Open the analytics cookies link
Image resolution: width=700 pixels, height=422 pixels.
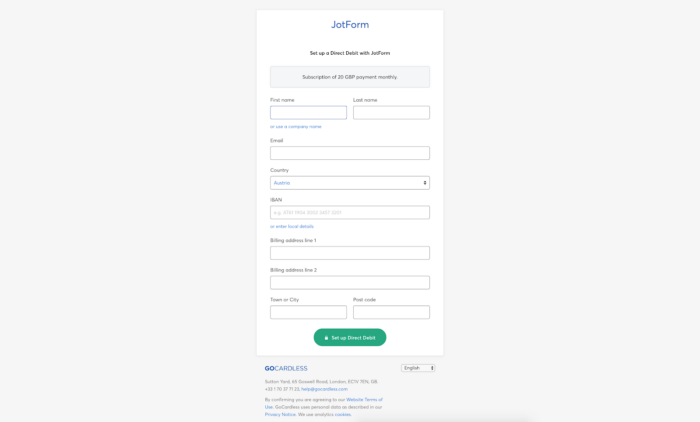(x=343, y=414)
